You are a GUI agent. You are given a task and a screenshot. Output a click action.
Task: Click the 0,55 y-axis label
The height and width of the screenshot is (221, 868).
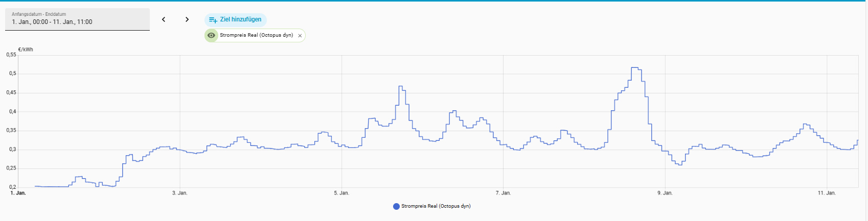[x=11, y=55]
